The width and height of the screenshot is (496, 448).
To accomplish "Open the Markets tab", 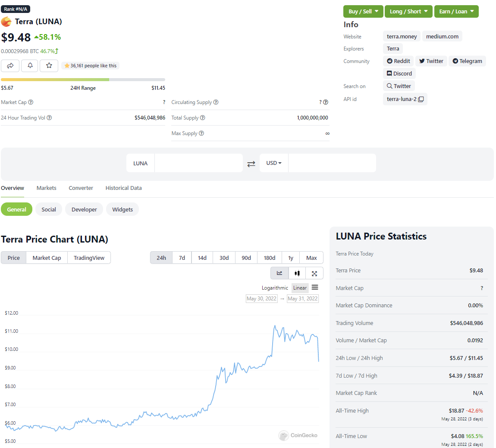I will (x=46, y=188).
